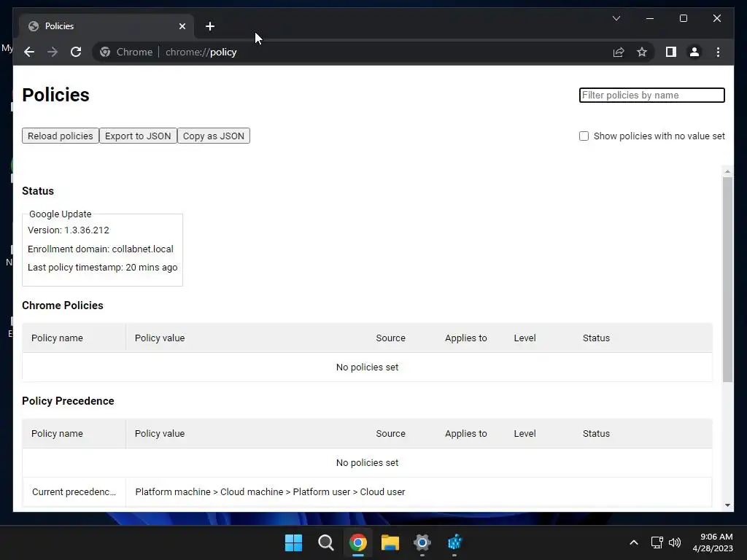Click Export to JSON button

click(138, 136)
